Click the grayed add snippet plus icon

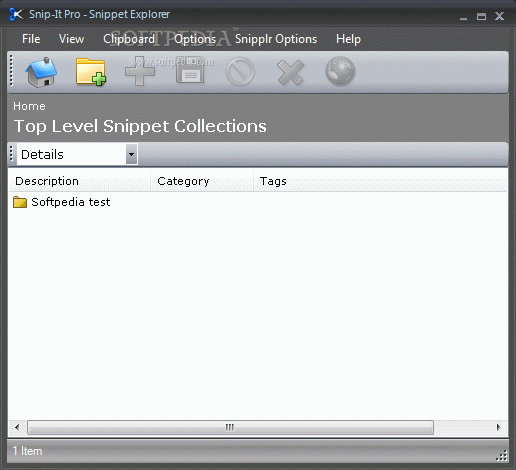point(140,71)
